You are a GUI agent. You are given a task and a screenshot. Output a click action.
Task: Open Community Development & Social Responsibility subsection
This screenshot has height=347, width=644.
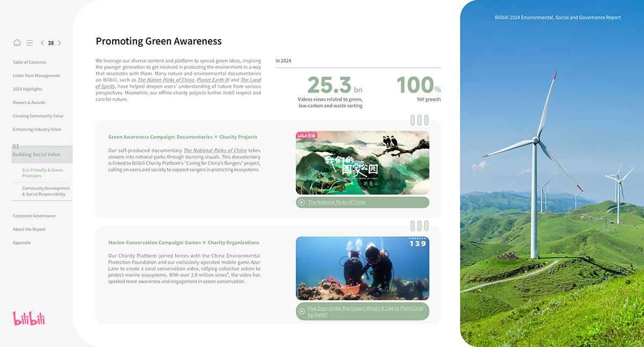click(46, 191)
